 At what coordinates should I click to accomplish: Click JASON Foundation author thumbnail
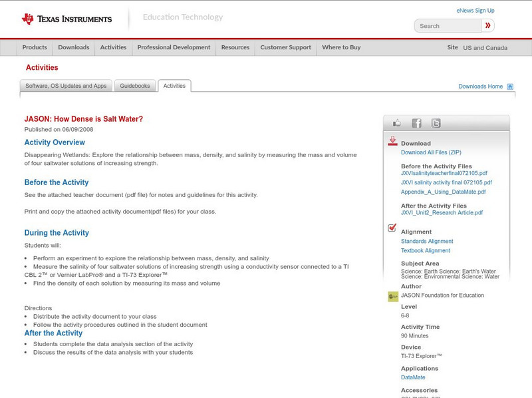tap(393, 296)
